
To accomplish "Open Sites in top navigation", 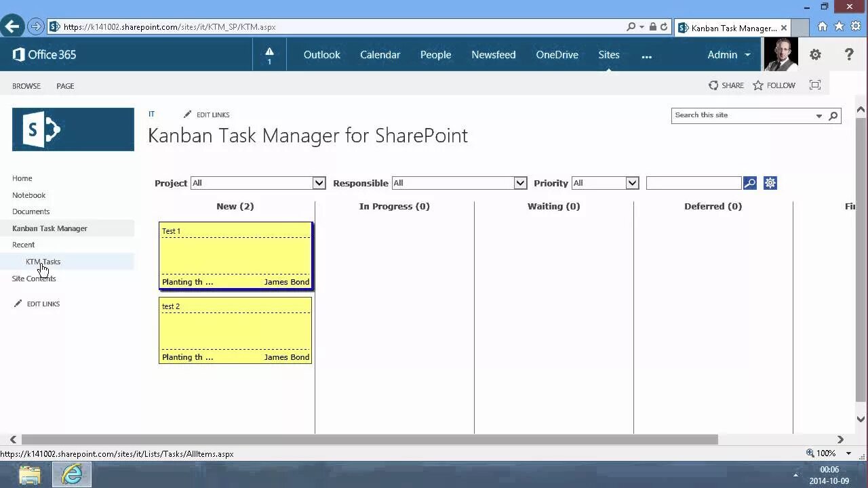I will (609, 55).
